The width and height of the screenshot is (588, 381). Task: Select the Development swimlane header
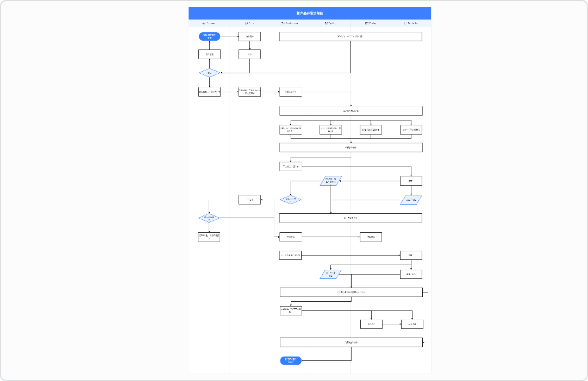click(289, 23)
